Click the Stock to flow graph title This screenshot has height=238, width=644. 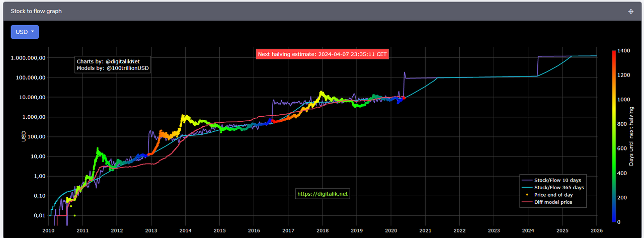[x=36, y=11]
